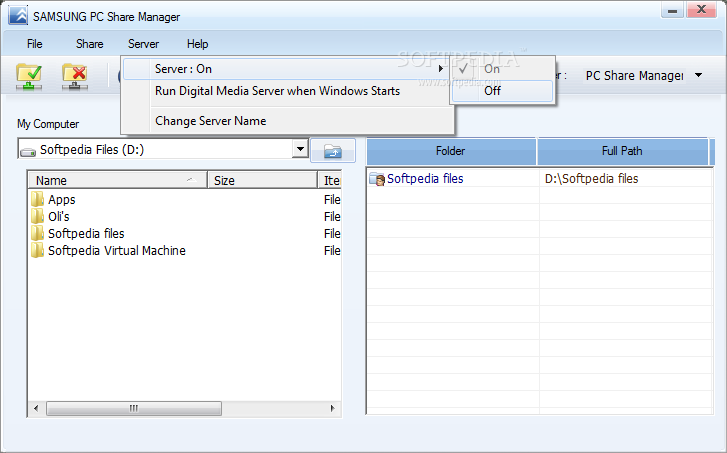This screenshot has width=727, height=453.
Task: Click the Softpedia Virtual Machine folder icon
Action: point(37,250)
